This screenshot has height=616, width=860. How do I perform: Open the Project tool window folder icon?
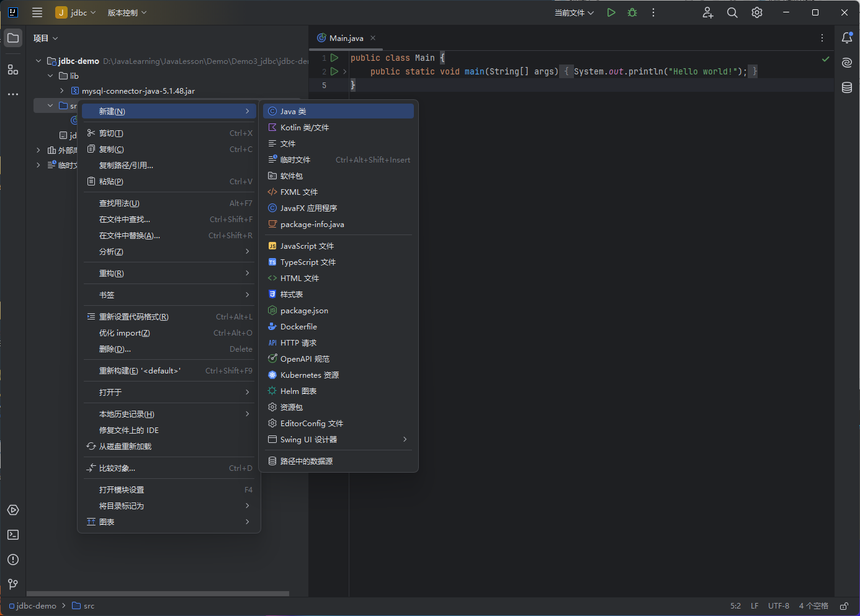click(x=13, y=38)
